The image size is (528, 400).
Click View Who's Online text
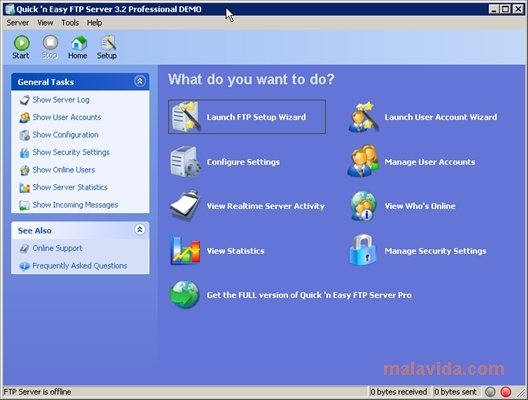(420, 206)
